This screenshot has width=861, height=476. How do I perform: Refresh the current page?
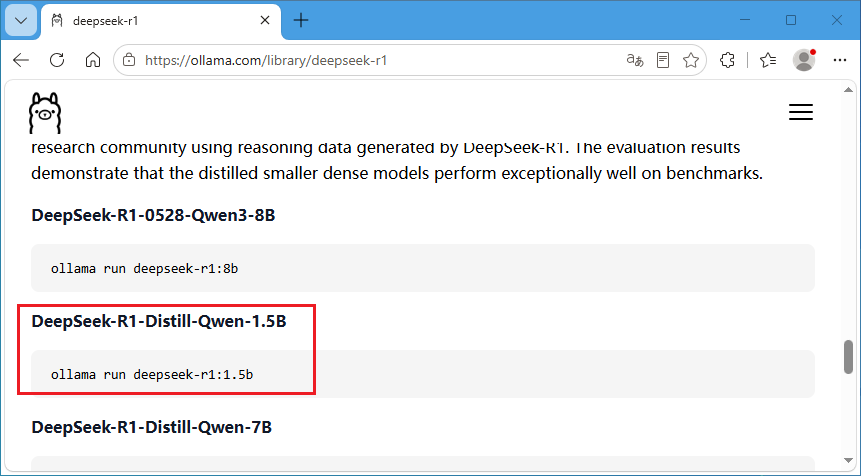pos(57,60)
